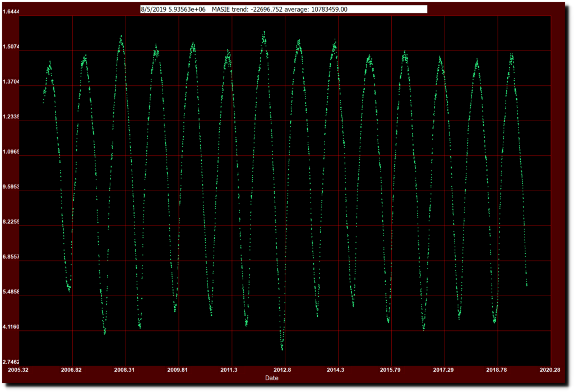Click the y-axis label 8.2255
This screenshot has height=392, width=574.
(x=11, y=222)
